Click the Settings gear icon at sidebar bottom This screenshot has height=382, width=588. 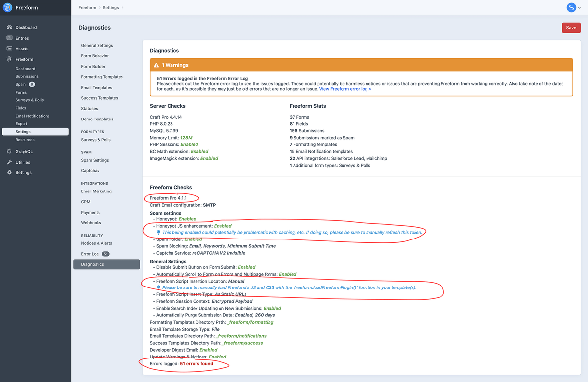(x=9, y=172)
